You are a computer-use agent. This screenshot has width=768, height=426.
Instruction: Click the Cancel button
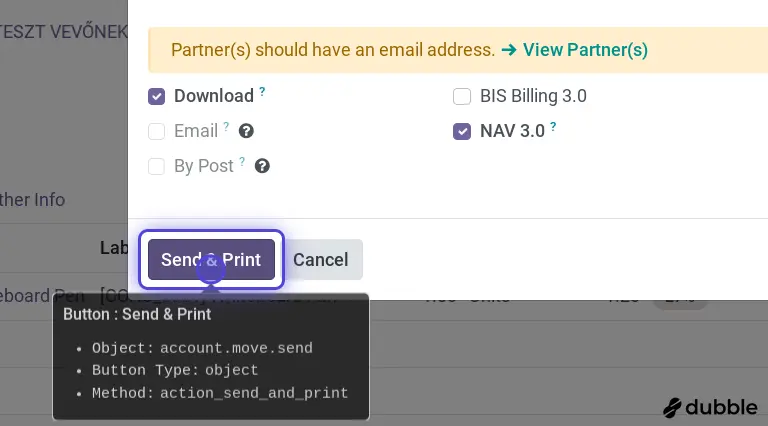pyautogui.click(x=320, y=259)
